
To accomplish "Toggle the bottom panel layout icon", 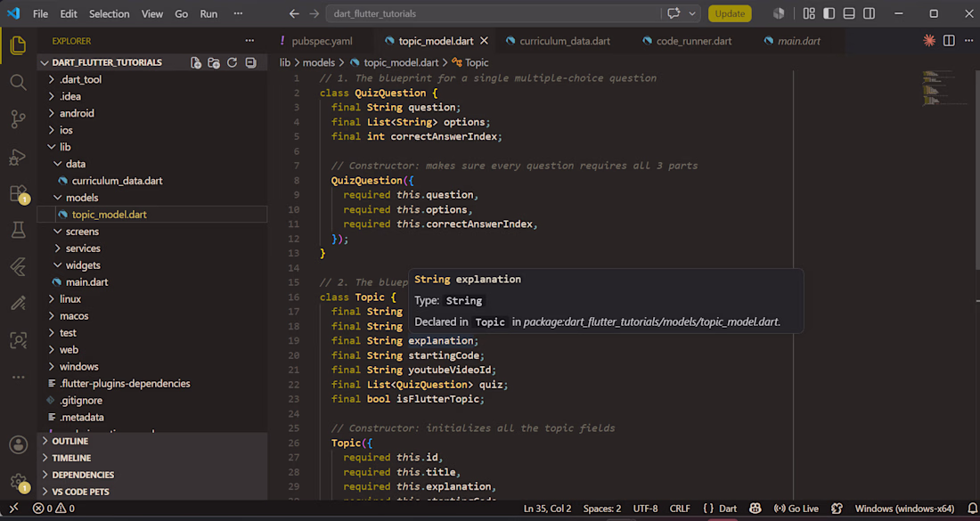I will pos(849,13).
